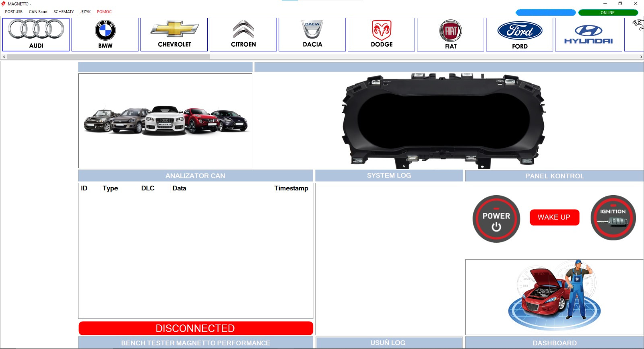Viewport: 644px width, 349px height.
Task: Open the PORT USB menu
Action: tap(14, 12)
